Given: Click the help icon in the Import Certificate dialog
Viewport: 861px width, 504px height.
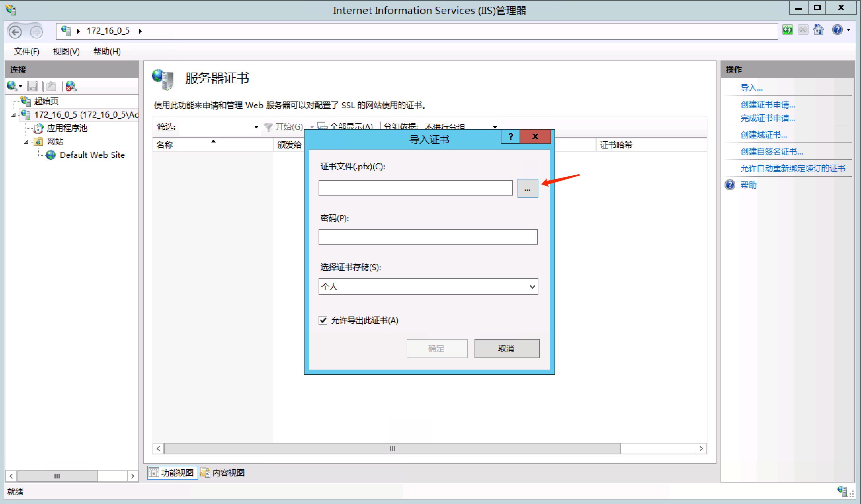Looking at the screenshot, I should [x=510, y=137].
